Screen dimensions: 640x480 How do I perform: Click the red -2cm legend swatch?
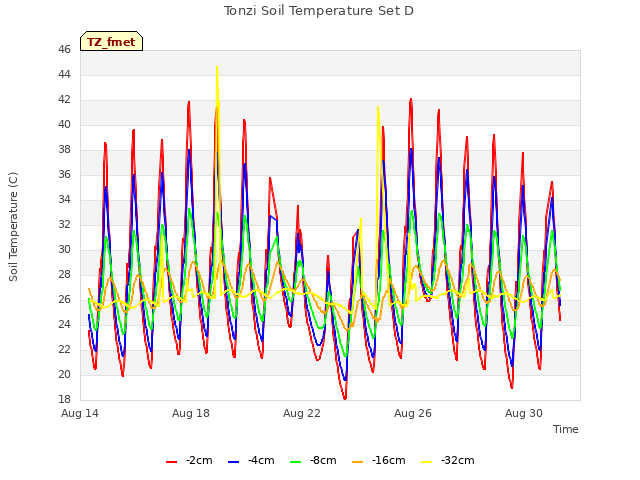coord(171,462)
